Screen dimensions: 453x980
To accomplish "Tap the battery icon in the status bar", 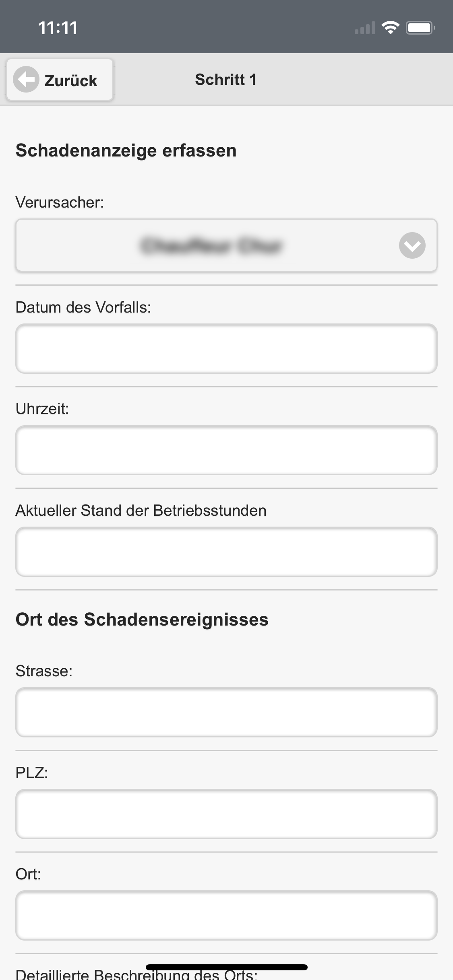I will [x=420, y=28].
